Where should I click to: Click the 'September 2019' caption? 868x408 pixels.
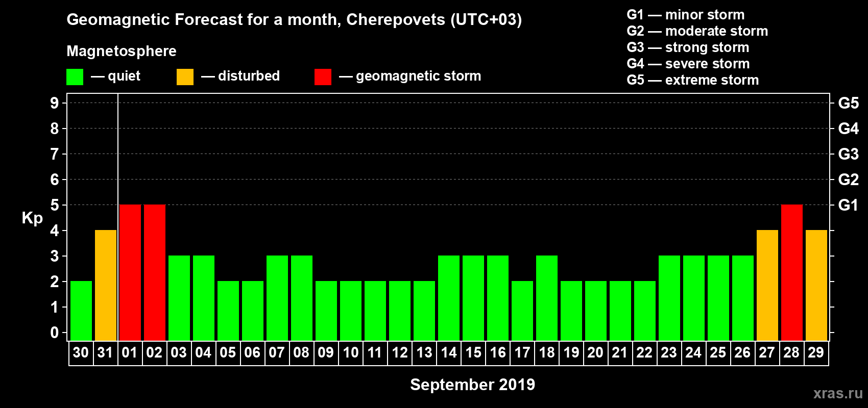pos(473,385)
